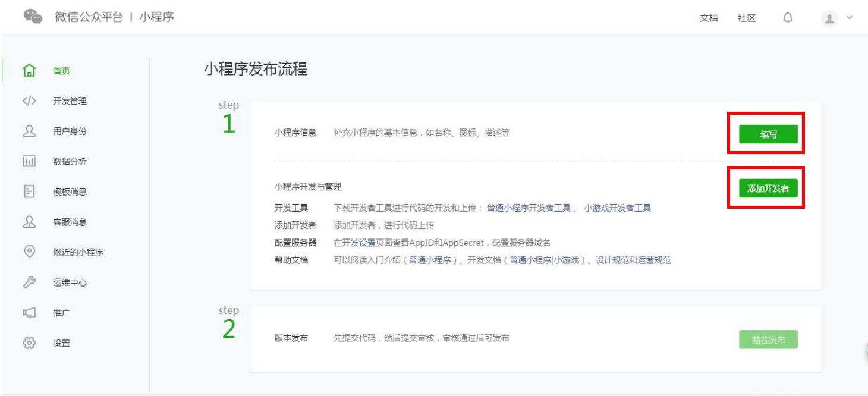Open the 开发设置 page link
The image size is (868, 396).
pyautogui.click(x=358, y=243)
